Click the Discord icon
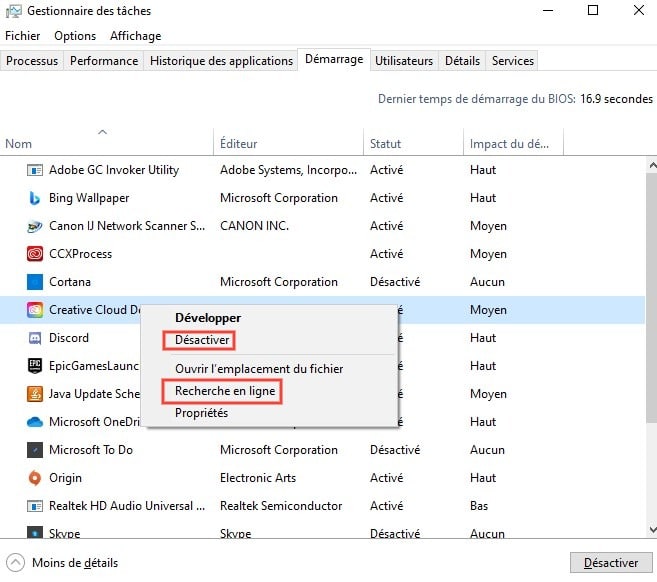This screenshot has width=657, height=582. click(35, 338)
